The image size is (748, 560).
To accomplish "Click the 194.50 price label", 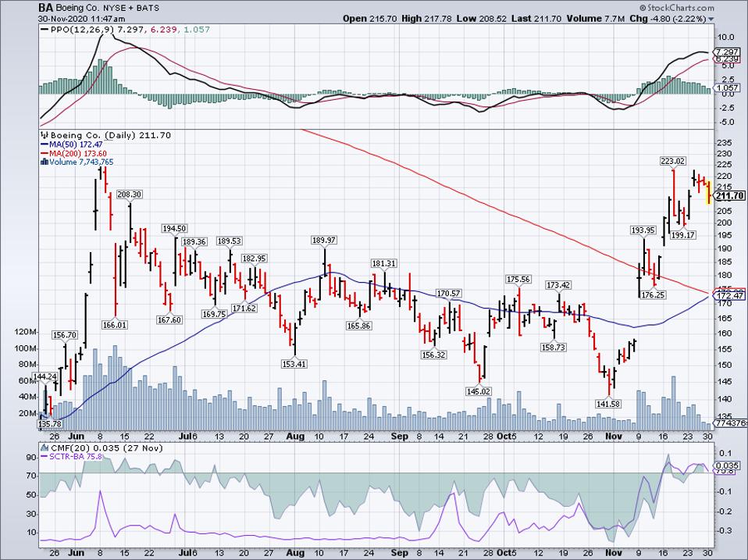I will [174, 229].
